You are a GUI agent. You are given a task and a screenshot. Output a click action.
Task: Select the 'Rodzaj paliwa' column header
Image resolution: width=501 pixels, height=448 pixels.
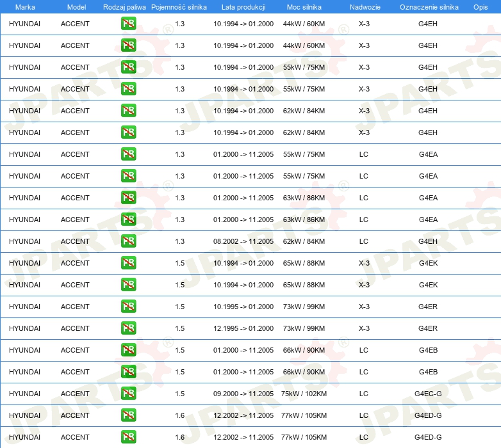[124, 7]
